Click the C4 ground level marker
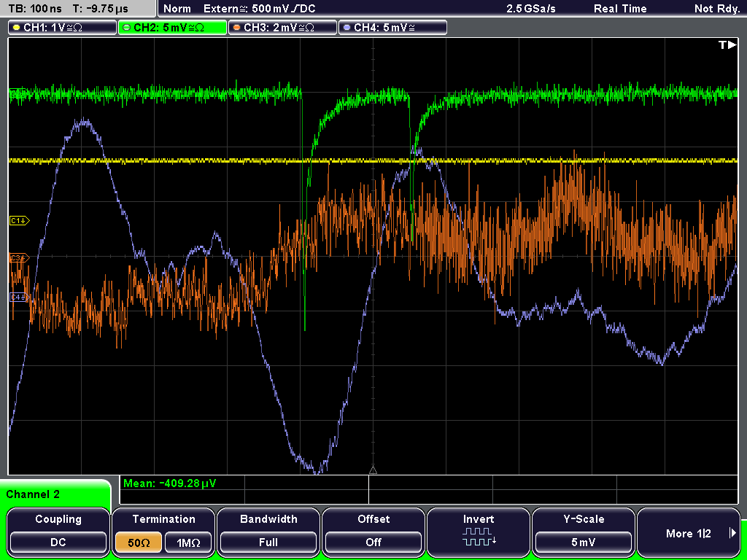The width and height of the screenshot is (747, 560). pos(19,297)
